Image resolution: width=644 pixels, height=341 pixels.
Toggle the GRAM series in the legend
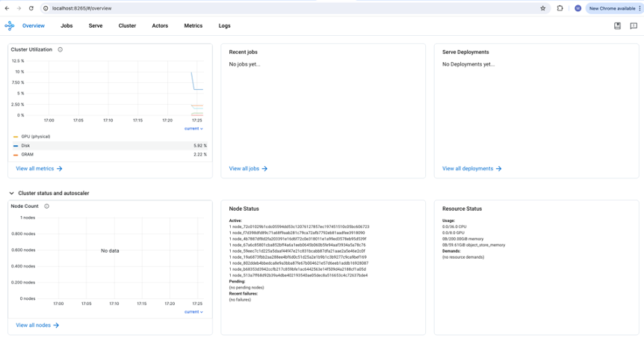click(x=27, y=155)
